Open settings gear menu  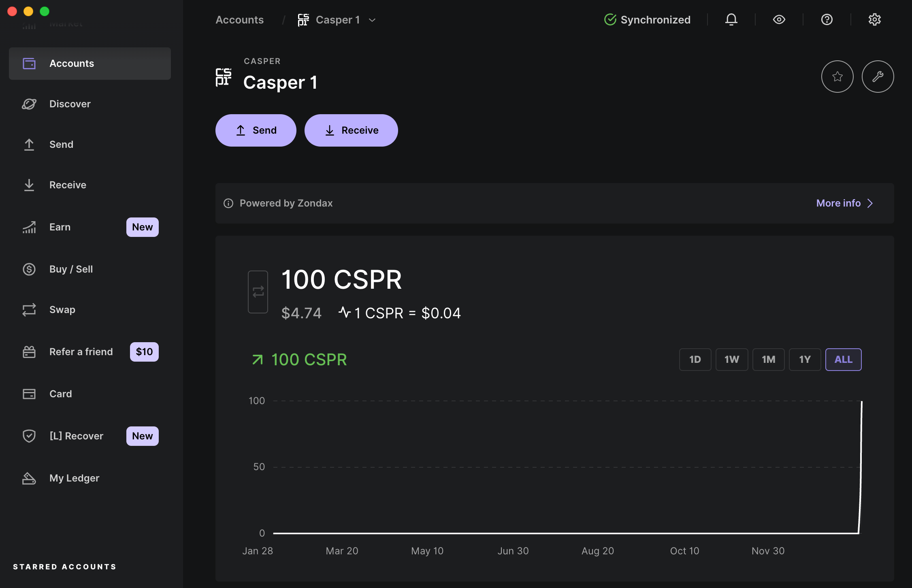click(875, 19)
